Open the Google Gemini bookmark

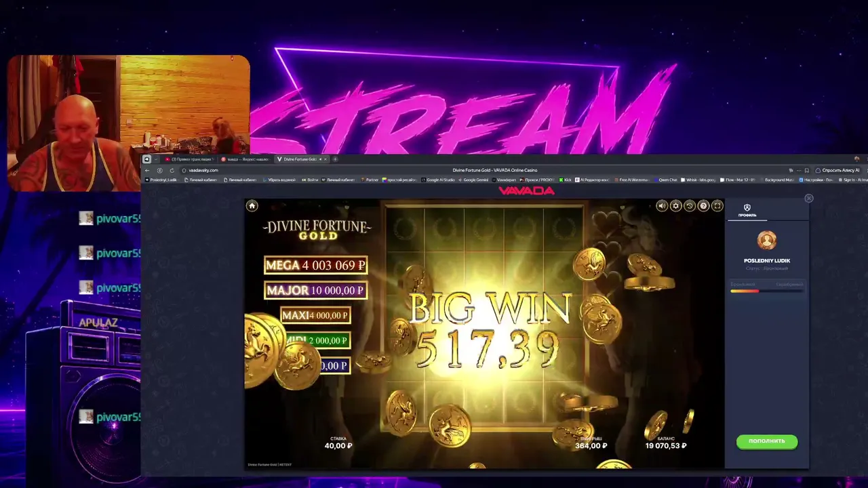click(473, 180)
